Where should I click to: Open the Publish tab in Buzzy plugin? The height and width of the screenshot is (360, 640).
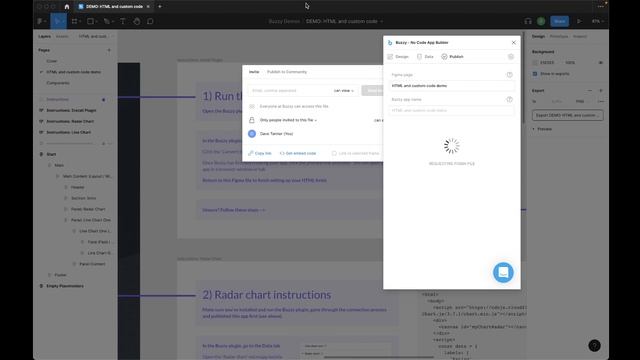(x=452, y=57)
